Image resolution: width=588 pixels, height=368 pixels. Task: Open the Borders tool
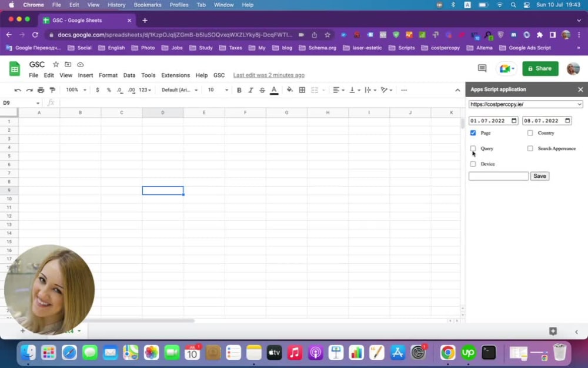(302, 90)
